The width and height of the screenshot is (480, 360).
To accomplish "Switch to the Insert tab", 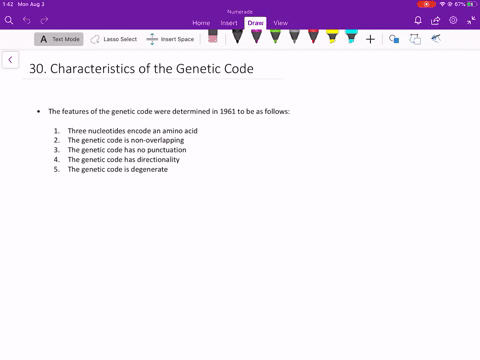I will [x=229, y=23].
